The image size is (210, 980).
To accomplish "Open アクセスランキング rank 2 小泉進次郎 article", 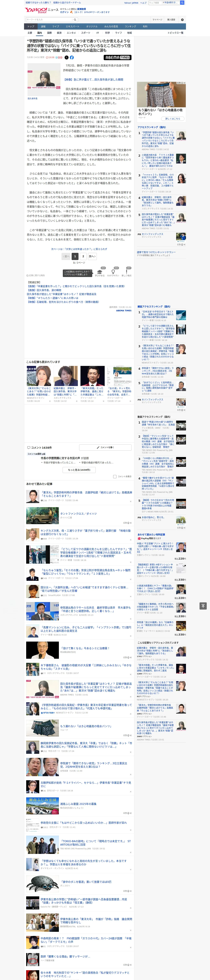I will pos(158,160).
